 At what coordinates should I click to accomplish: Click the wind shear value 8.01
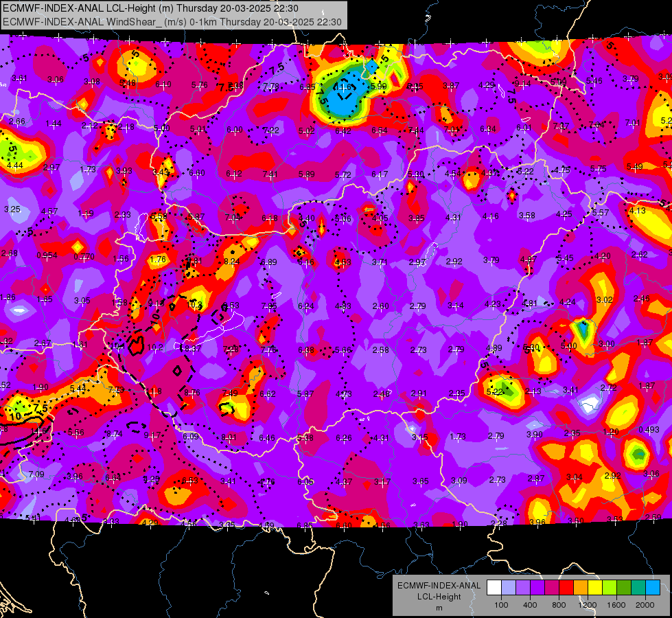229,437
